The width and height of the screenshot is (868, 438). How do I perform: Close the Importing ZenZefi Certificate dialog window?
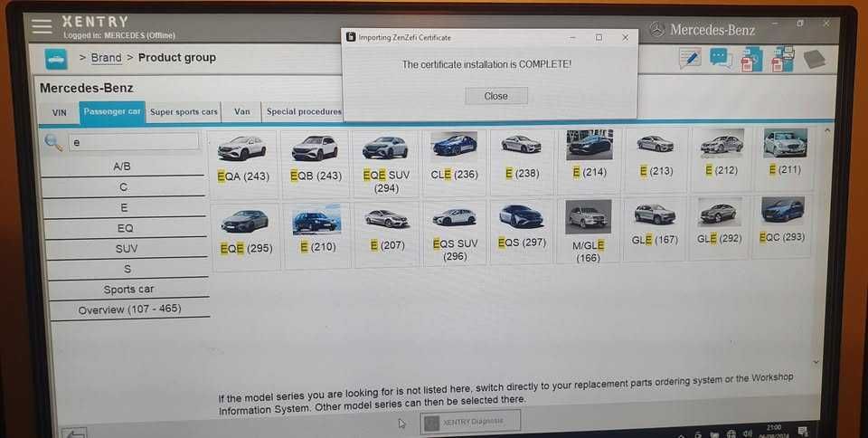pos(626,37)
